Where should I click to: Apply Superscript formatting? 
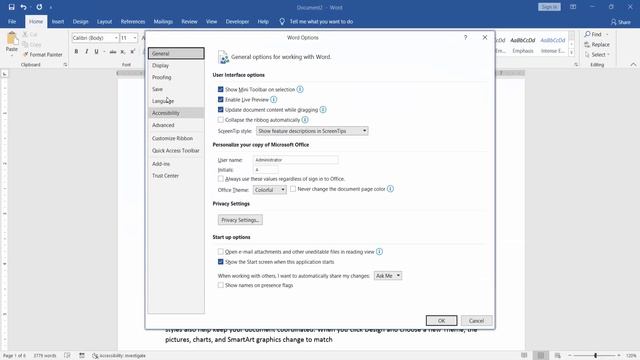coord(132,51)
